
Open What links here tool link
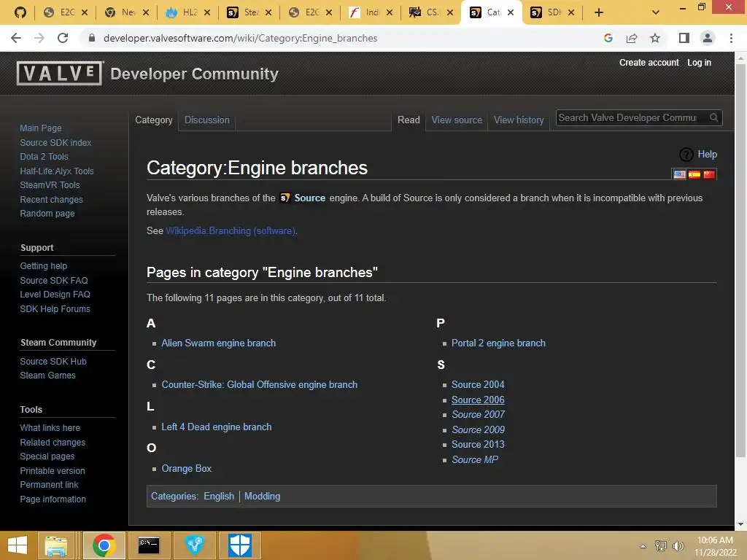pyautogui.click(x=50, y=427)
